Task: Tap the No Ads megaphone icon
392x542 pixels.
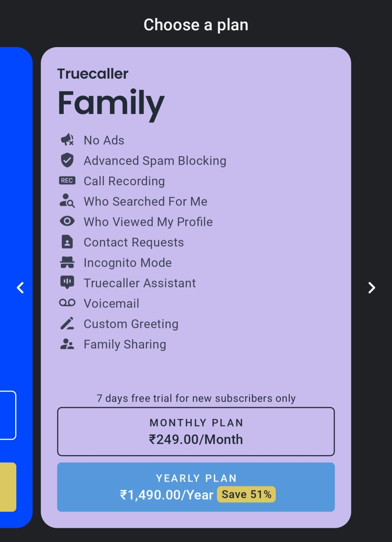Action: [x=67, y=140]
